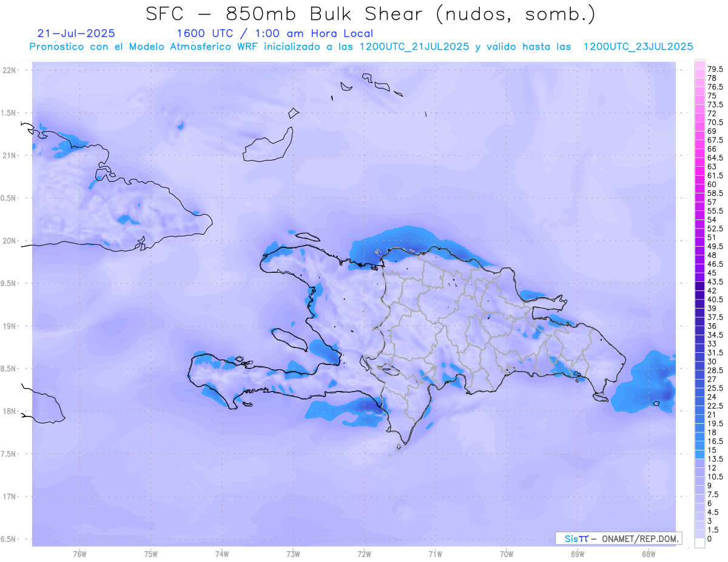
Task: Click the "79.5" value on the color scale
Action: [x=715, y=70]
